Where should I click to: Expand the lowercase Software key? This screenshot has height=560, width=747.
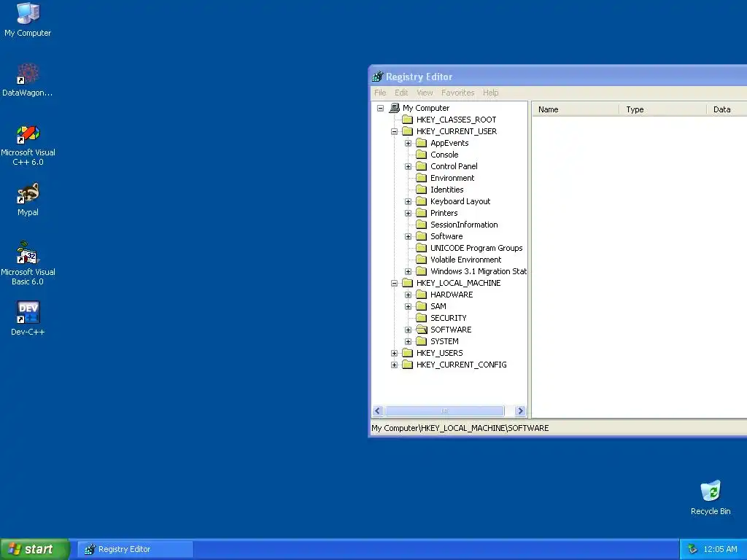409,237
